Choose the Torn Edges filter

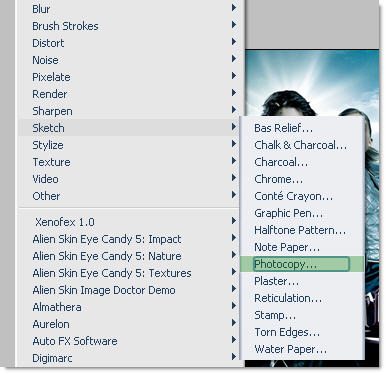[x=302, y=332]
